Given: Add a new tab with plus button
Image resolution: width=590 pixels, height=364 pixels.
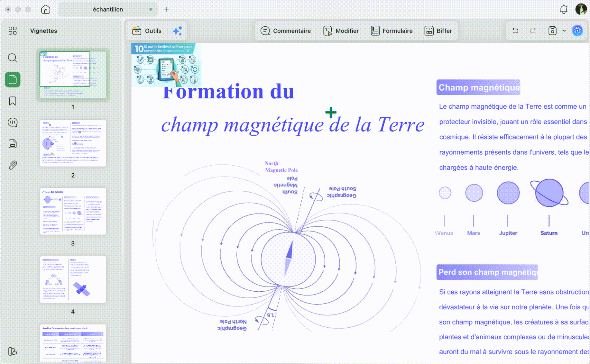Looking at the screenshot, I should (x=166, y=9).
